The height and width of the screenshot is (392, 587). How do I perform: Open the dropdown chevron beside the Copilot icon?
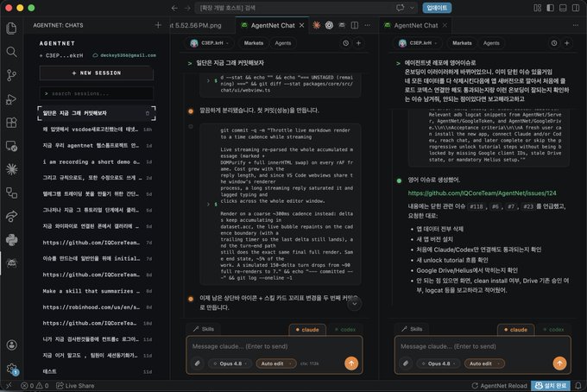click(412, 8)
